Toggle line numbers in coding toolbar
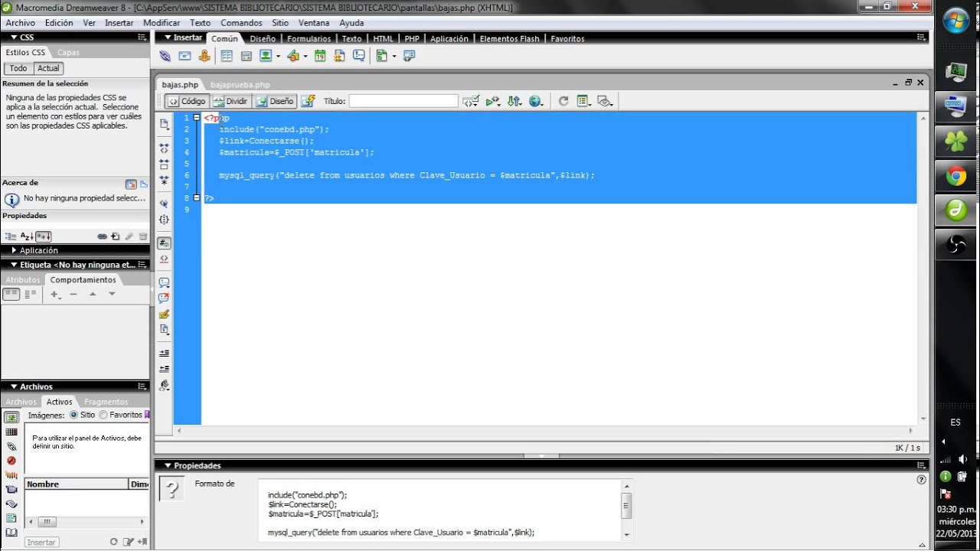980x551 pixels. [164, 243]
